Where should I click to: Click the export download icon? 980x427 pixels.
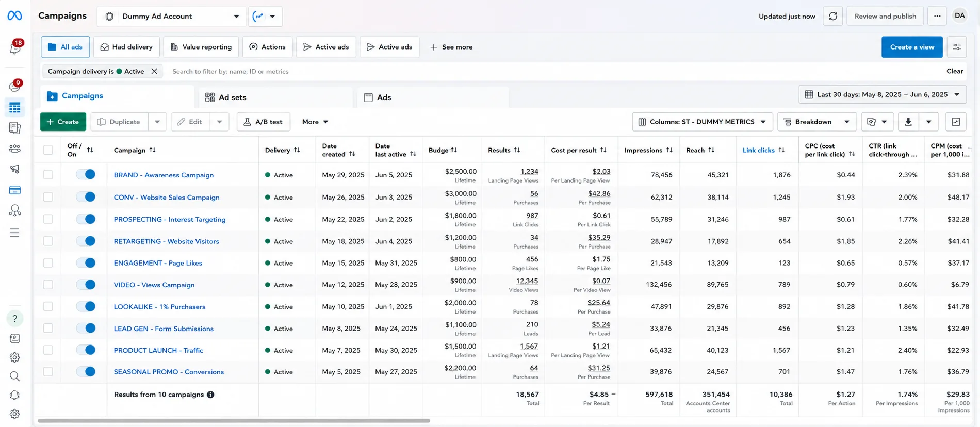(x=908, y=122)
